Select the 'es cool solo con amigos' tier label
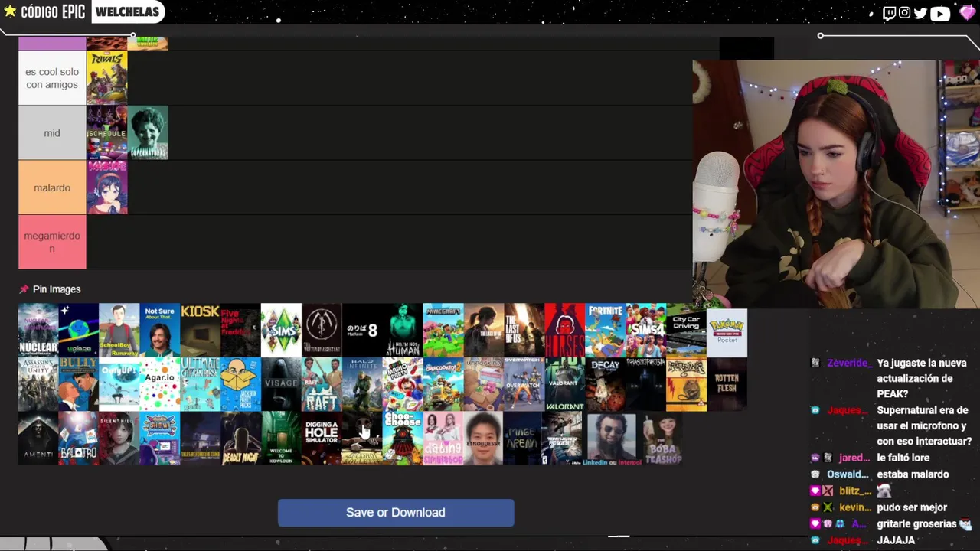 click(52, 78)
